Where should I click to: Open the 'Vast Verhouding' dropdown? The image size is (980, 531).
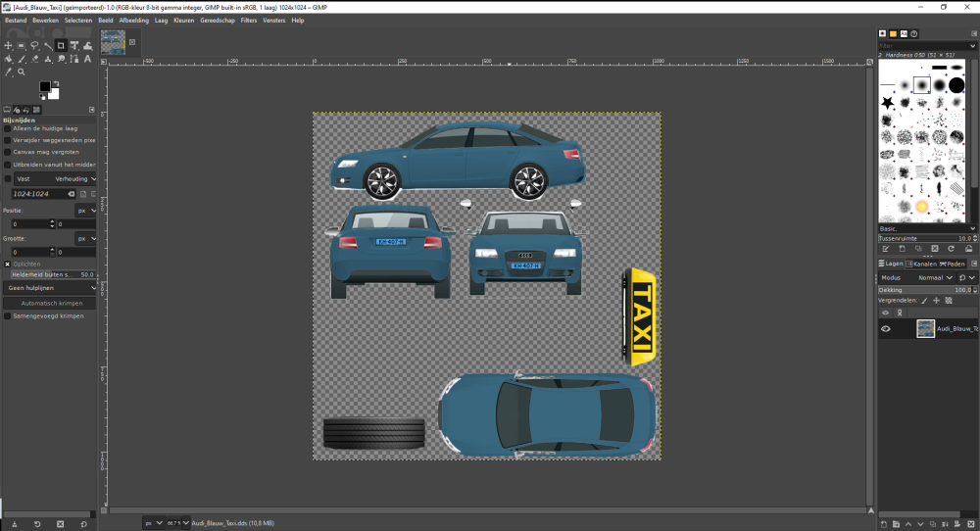[x=57, y=179]
